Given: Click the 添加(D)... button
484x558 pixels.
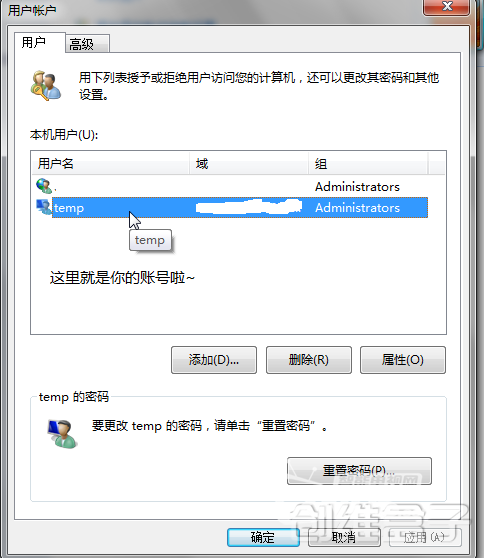Looking at the screenshot, I should pos(214,360).
